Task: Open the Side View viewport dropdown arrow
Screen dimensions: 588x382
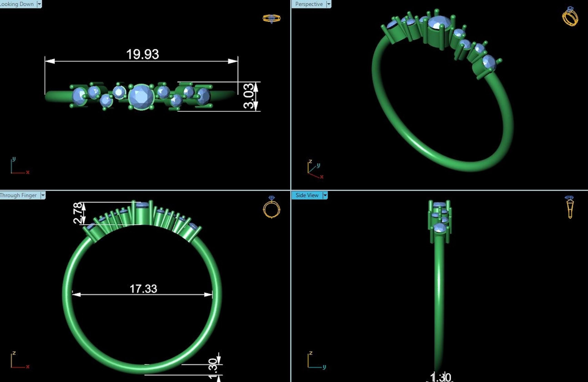Action: [325, 195]
